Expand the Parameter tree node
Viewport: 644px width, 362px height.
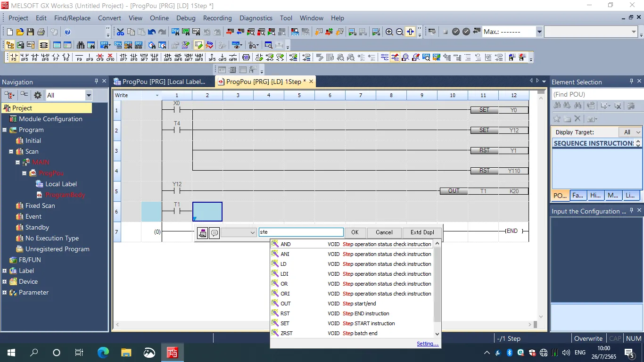5,292
